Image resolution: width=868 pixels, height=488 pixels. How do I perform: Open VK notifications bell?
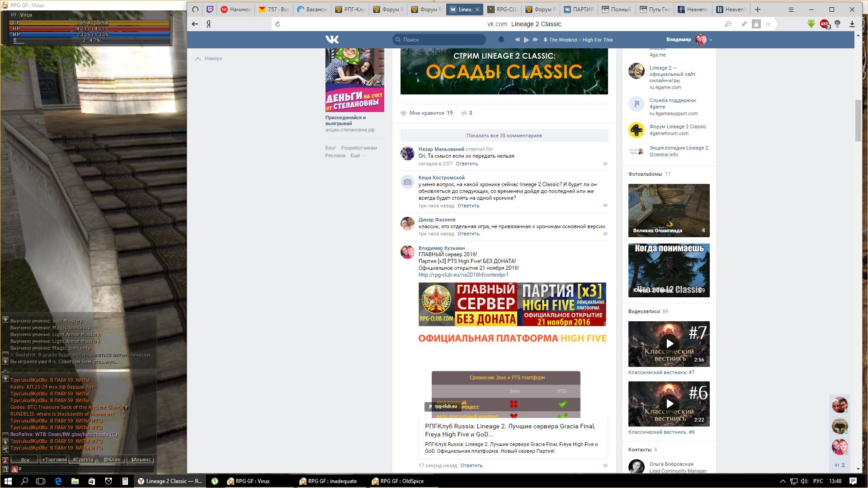[501, 40]
